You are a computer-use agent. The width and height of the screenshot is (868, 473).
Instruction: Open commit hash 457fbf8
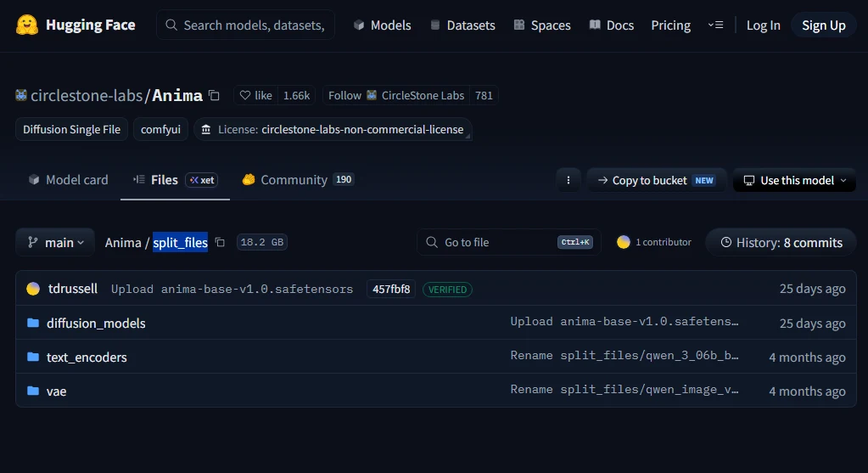pos(391,289)
